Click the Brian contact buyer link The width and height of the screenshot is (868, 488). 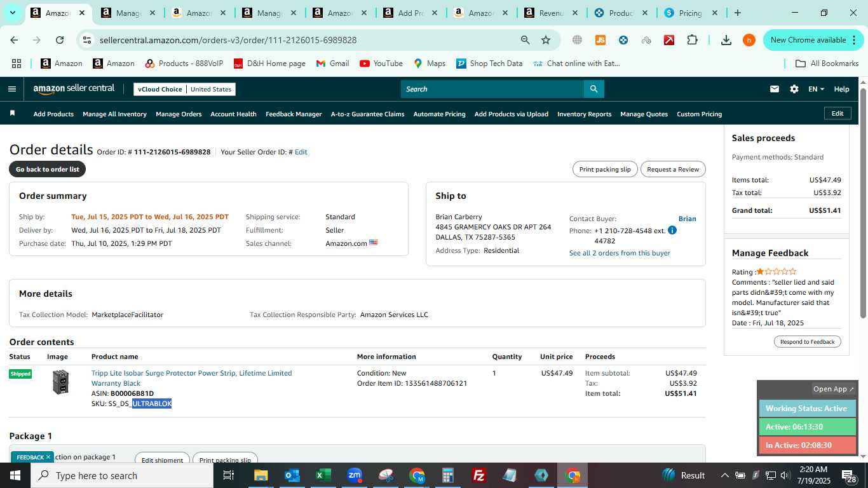pyautogui.click(x=687, y=219)
